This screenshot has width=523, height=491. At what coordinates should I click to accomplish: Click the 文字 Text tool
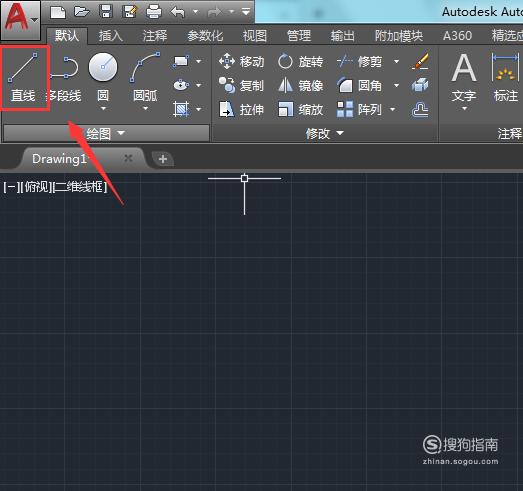click(x=464, y=78)
